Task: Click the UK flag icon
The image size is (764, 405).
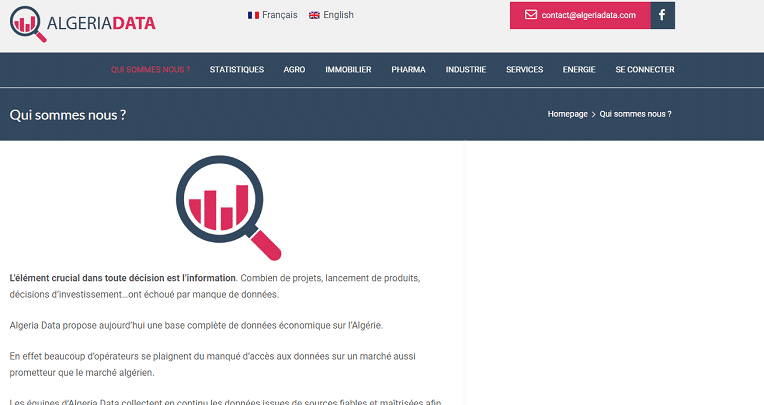Action: pos(315,15)
